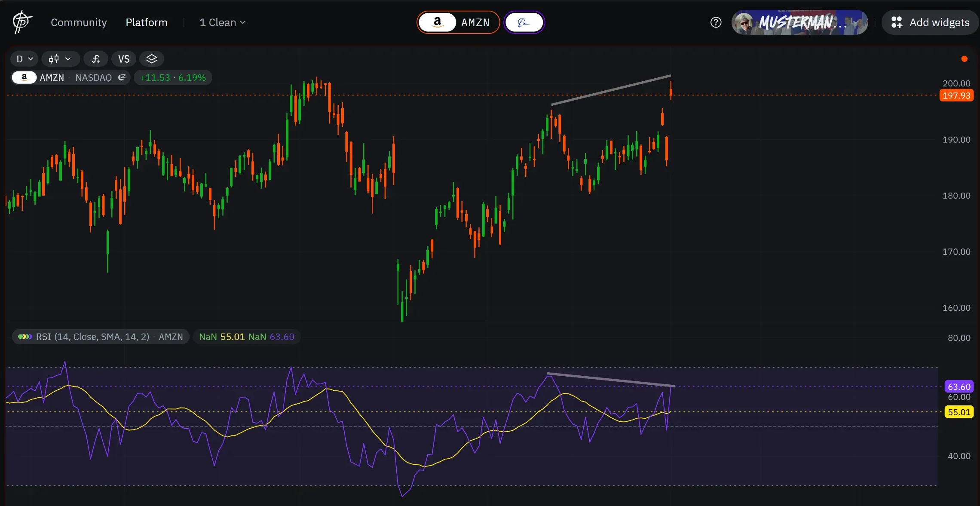Open the candlestick chart type dropdown
This screenshot has height=506, width=980.
click(x=60, y=59)
